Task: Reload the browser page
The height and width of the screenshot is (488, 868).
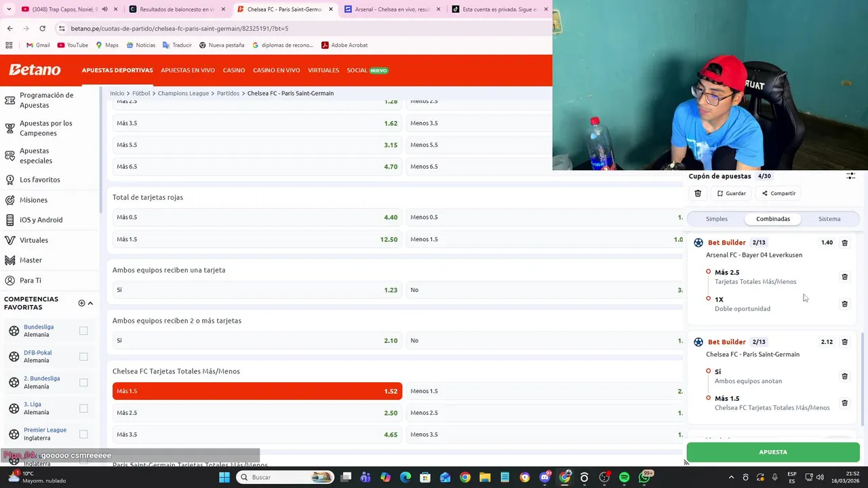Action: (x=42, y=28)
